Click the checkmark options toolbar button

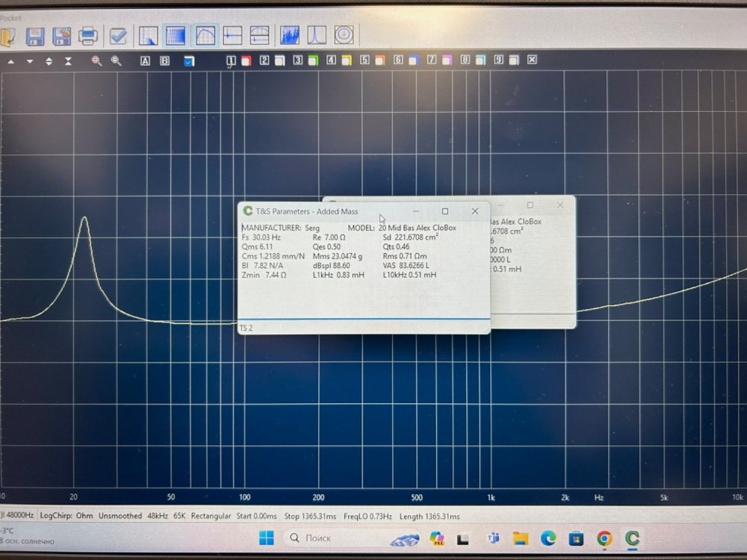point(118,35)
